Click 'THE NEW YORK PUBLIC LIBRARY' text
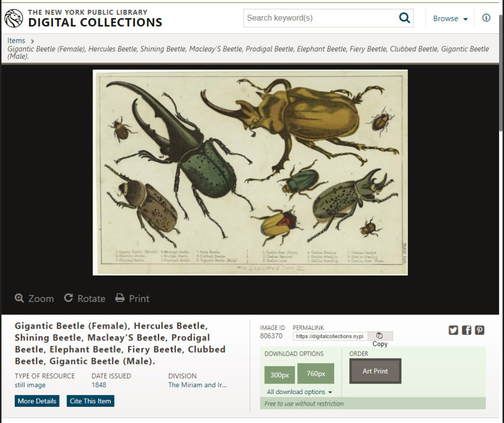This screenshot has height=423, width=504. [88, 12]
